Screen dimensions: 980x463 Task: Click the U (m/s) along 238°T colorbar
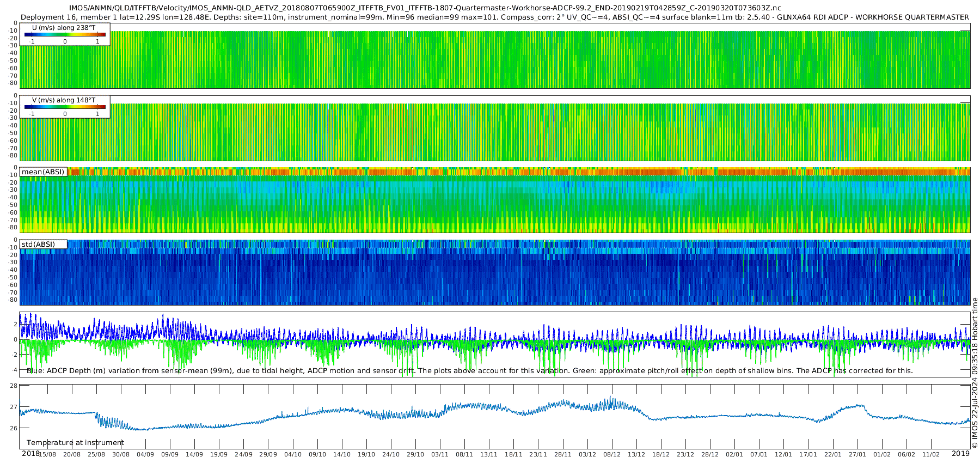(65, 35)
